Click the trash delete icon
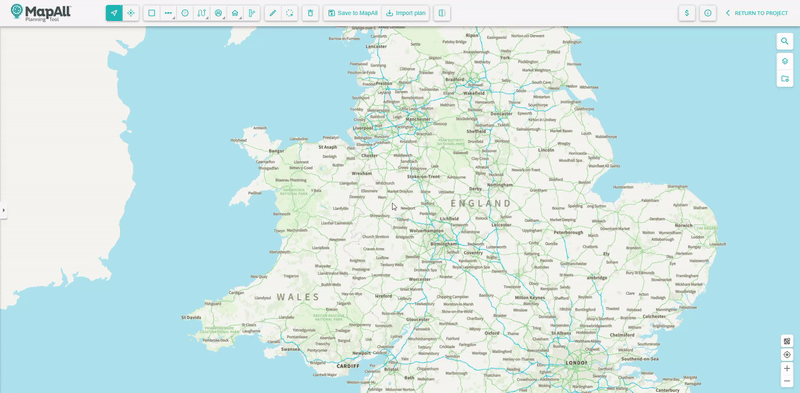This screenshot has width=800, height=393. click(311, 13)
